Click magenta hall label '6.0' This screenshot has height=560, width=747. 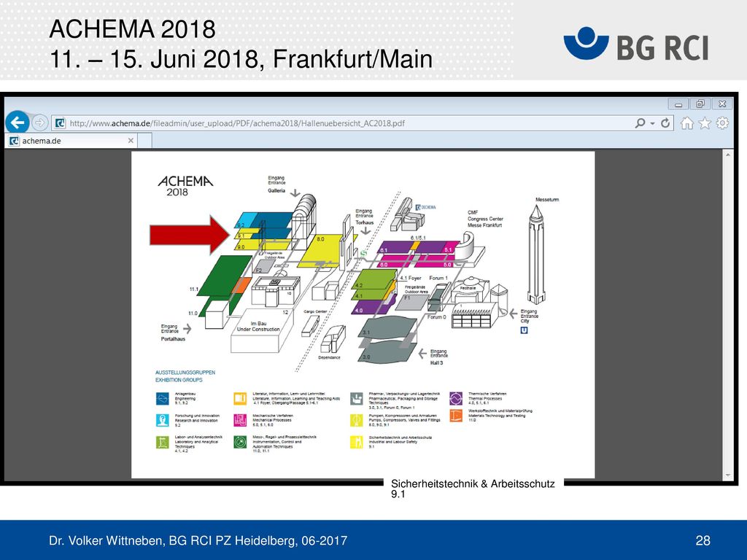[x=384, y=265]
